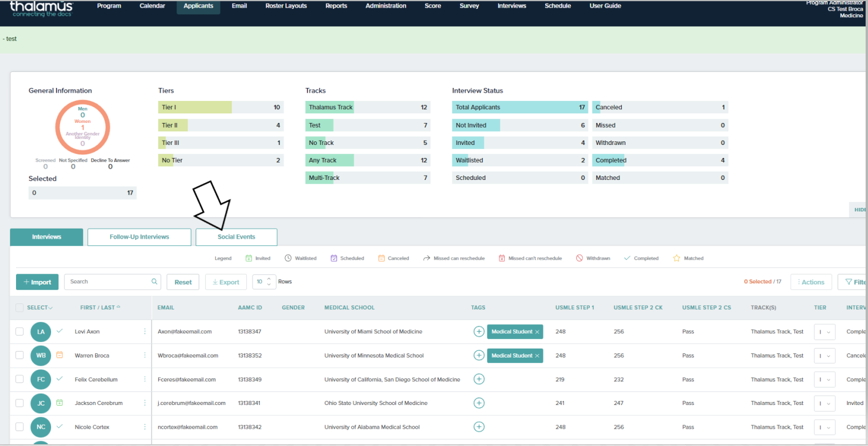Open the Program menu
The image size is (868, 446).
(x=109, y=6)
